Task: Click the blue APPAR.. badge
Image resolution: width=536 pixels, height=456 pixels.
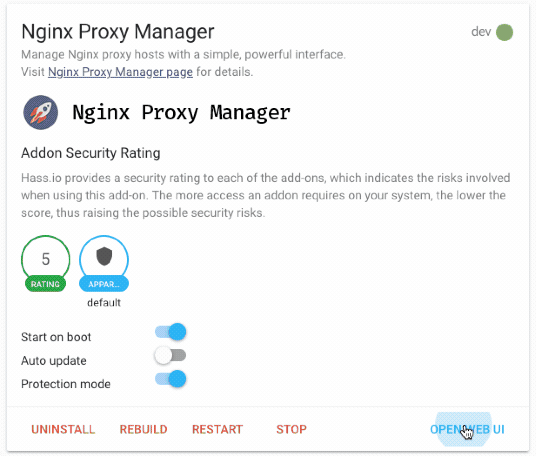Action: [x=104, y=284]
